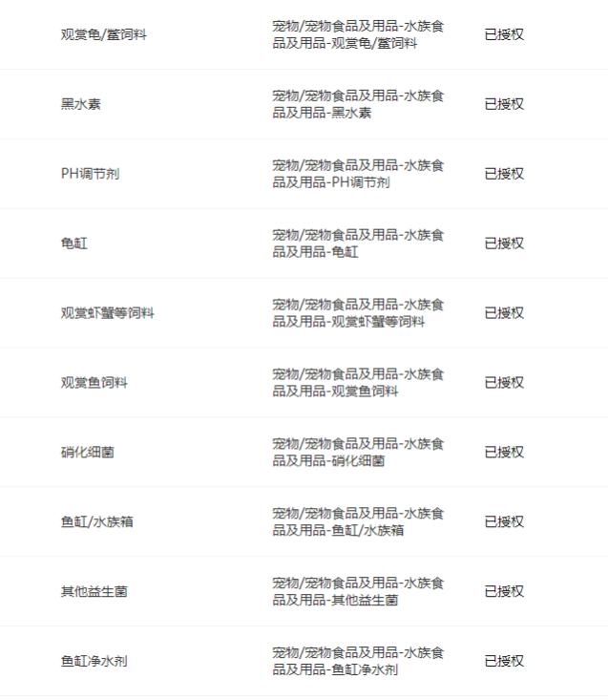Image resolution: width=608 pixels, height=700 pixels.
Task: Click the PH调节剂 category name
Action: 91,174
